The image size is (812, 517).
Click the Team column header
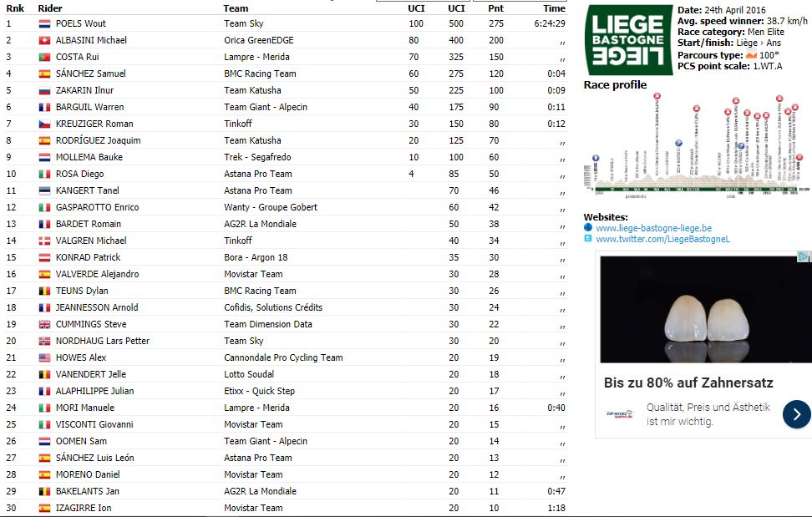pyautogui.click(x=236, y=8)
